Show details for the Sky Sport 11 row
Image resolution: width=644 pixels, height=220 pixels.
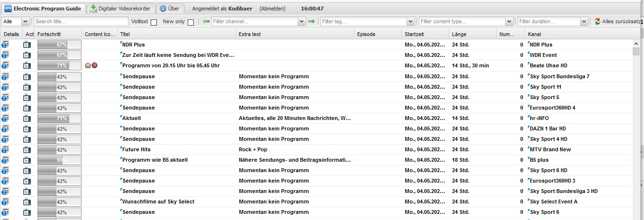[5, 86]
